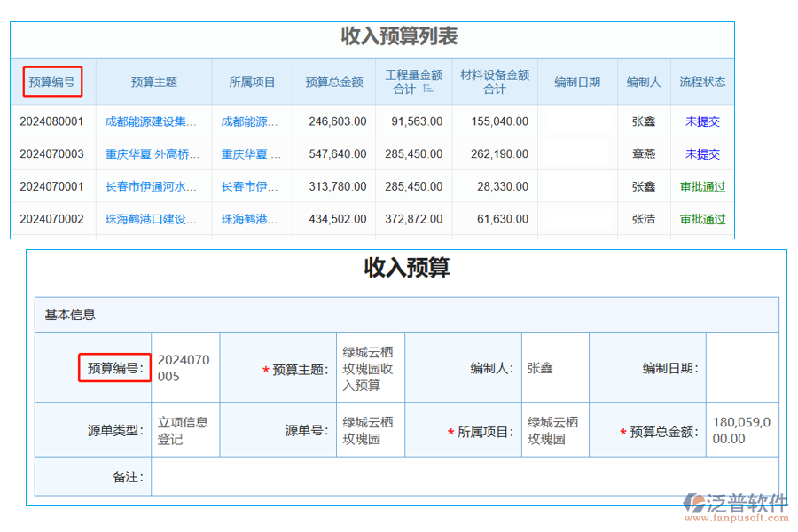Image resolution: width=798 pixels, height=532 pixels.
Task: Click the 流程状态 column header
Action: (702, 81)
